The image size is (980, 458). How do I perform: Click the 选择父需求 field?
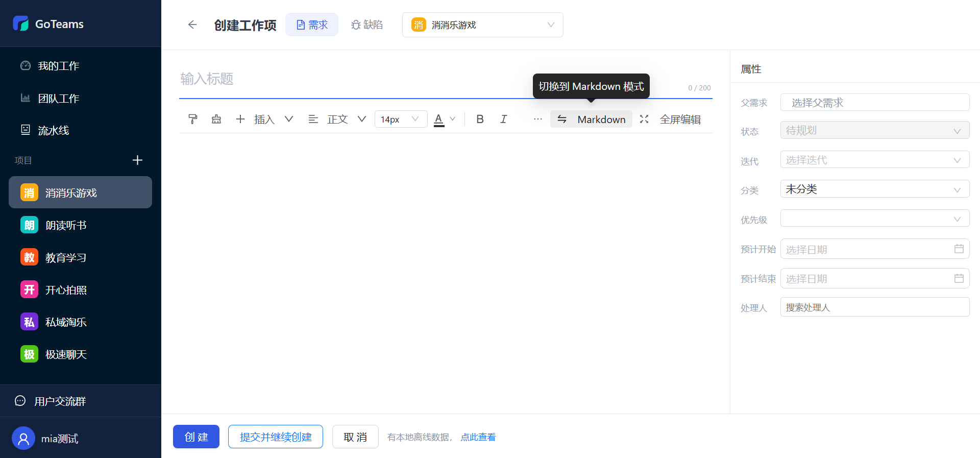point(875,102)
